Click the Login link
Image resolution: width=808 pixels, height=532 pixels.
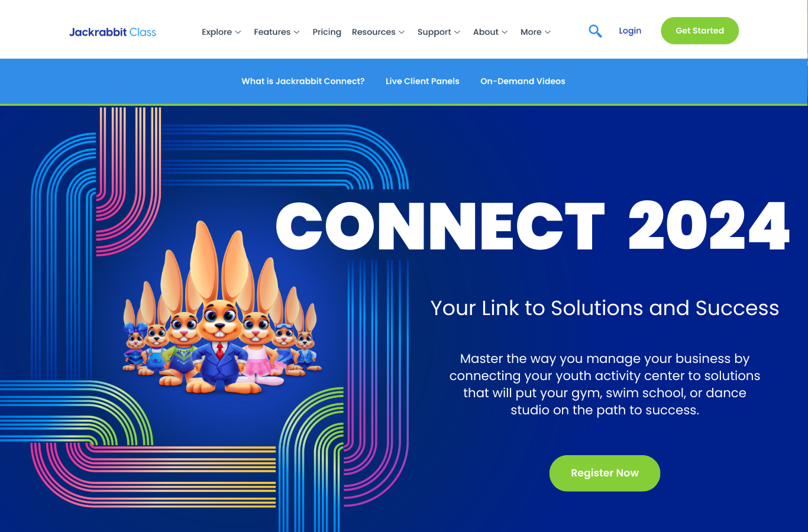[x=630, y=31]
